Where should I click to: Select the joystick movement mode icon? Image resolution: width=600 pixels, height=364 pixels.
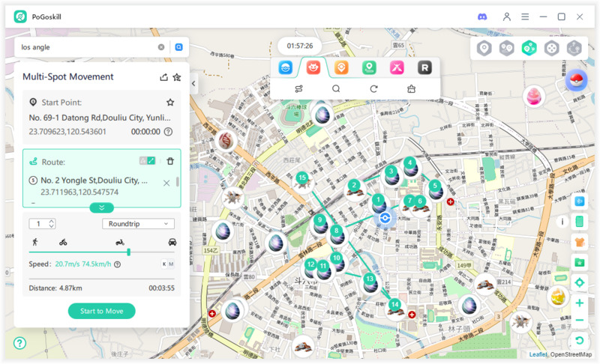click(552, 49)
